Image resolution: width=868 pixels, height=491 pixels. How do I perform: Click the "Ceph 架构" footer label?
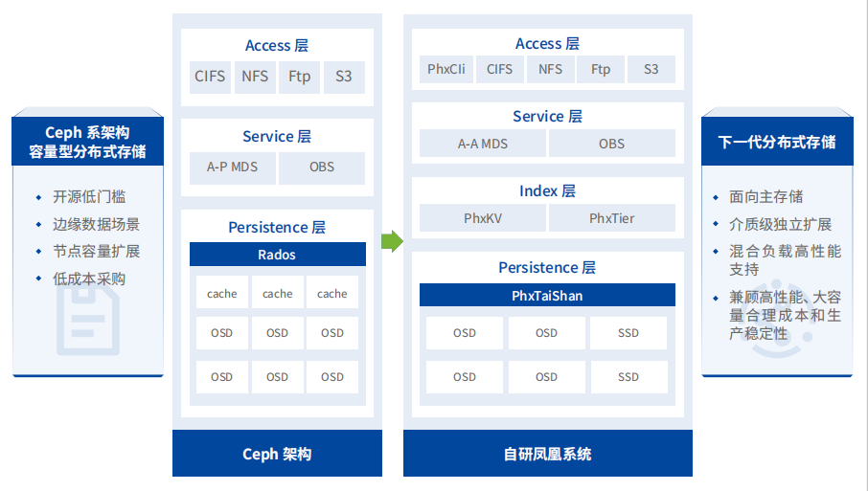point(277,454)
